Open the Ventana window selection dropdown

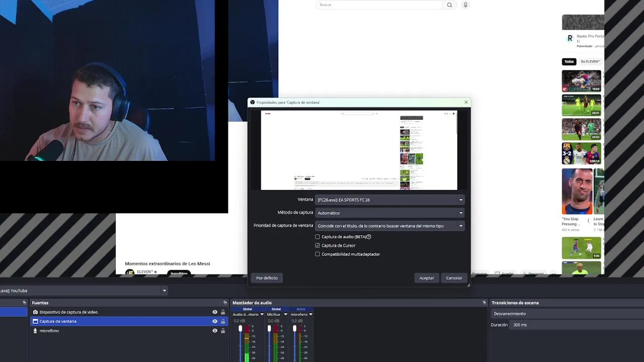pyautogui.click(x=389, y=200)
